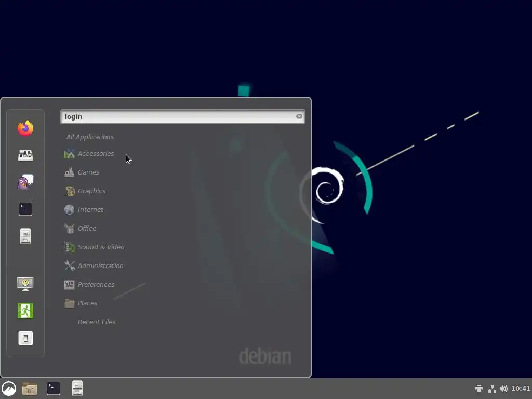Viewport: 532px width, 399px height.
Task: Open System Settings from favorites sidebar
Action: pos(25,155)
